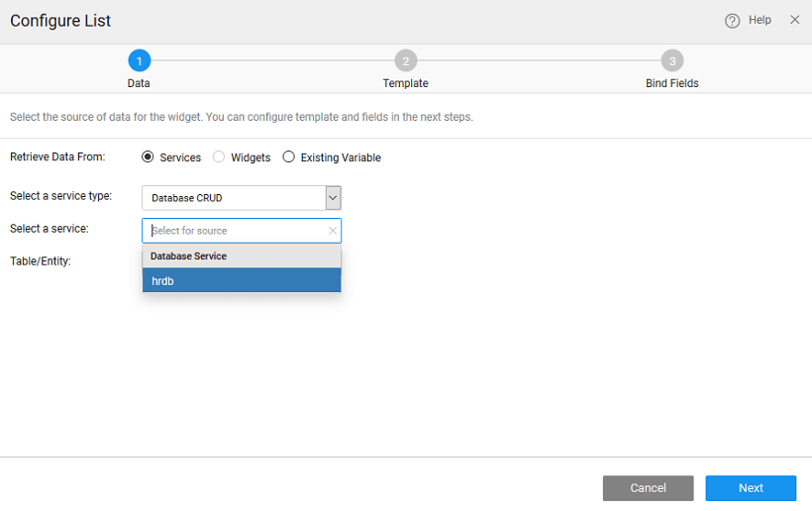Image resolution: width=812 pixels, height=511 pixels.
Task: Choose the Widgets radio option
Action: (x=219, y=157)
